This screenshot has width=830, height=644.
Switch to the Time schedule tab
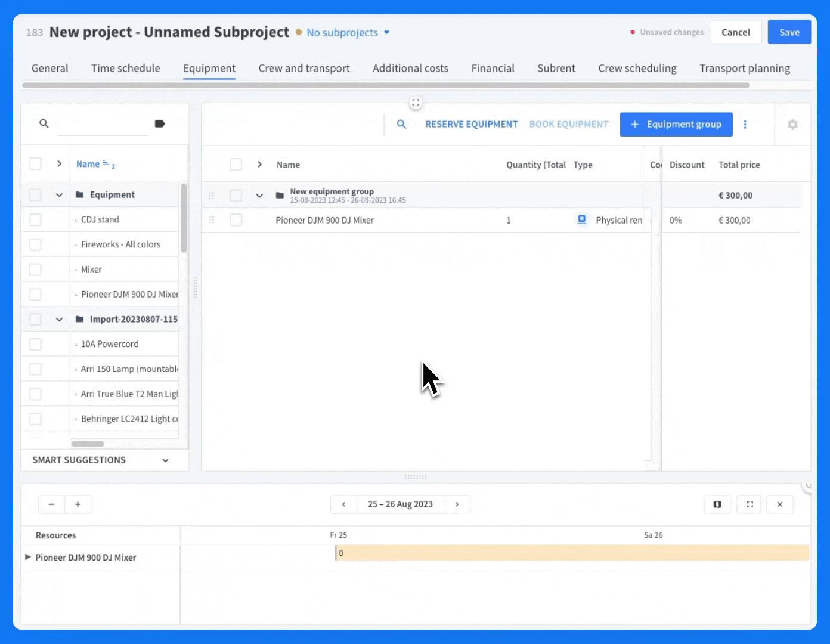coord(126,68)
